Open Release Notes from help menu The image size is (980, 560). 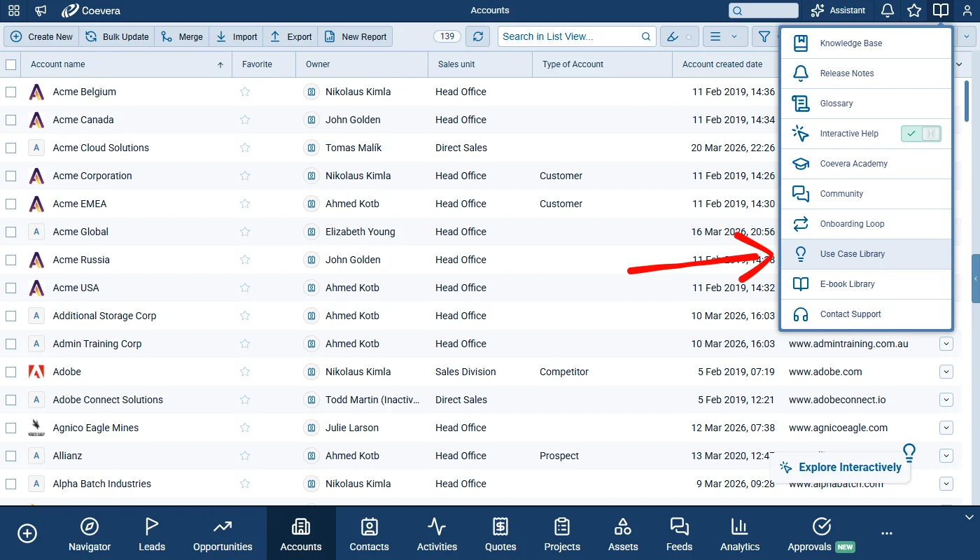pos(867,73)
